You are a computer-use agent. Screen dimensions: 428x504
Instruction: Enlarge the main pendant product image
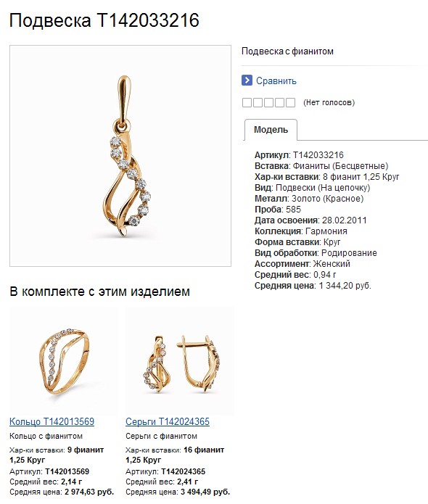(x=120, y=156)
